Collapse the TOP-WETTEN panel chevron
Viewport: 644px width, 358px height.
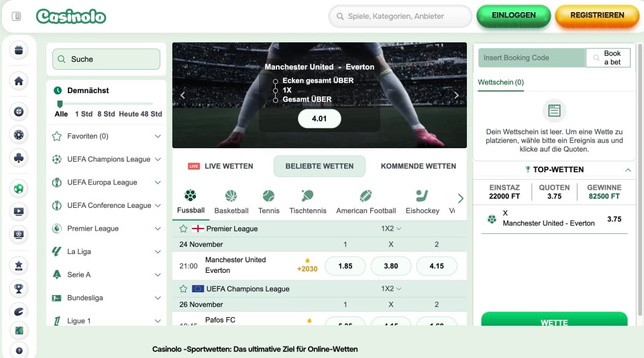pos(628,170)
